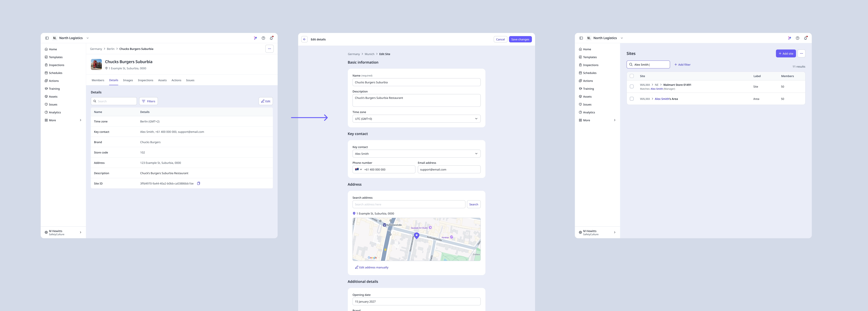Expand More menu in left window sidebar

click(63, 120)
